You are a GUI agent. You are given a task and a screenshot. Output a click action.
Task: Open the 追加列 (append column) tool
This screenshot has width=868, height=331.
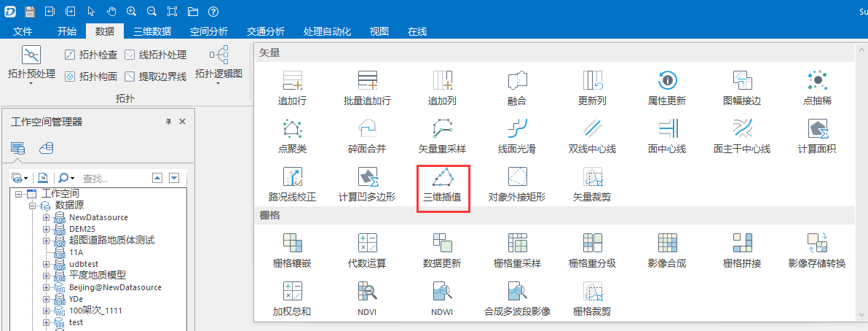click(442, 88)
